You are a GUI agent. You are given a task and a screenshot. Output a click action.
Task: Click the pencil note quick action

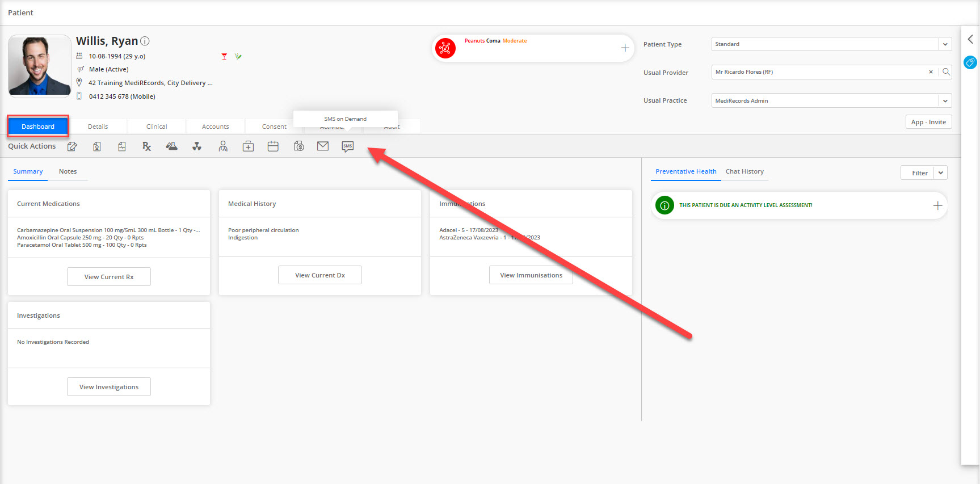tap(72, 146)
